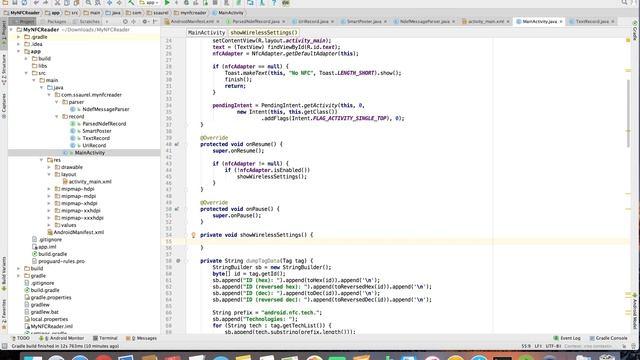
Task: Click the Save All disk icon
Action: coord(15,3)
